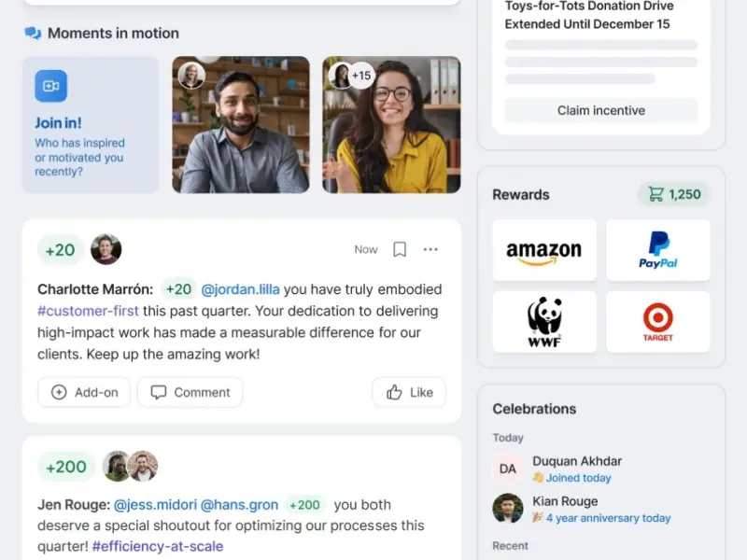Screen dimensions: 747x560
Task: Click the Add-on button
Action: (x=84, y=392)
